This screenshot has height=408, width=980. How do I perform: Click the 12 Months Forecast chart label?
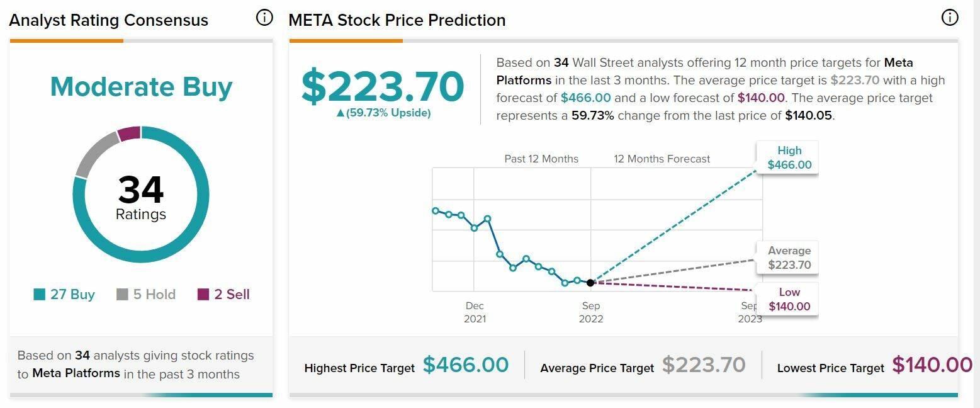click(662, 159)
